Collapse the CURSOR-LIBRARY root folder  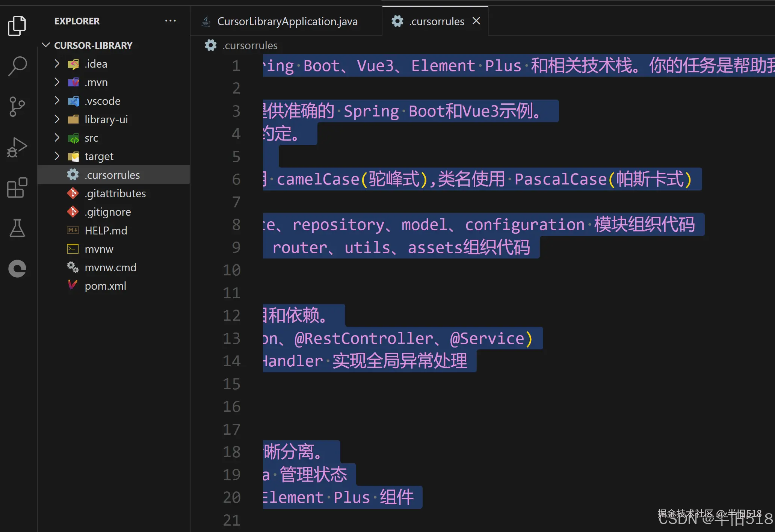coord(46,45)
